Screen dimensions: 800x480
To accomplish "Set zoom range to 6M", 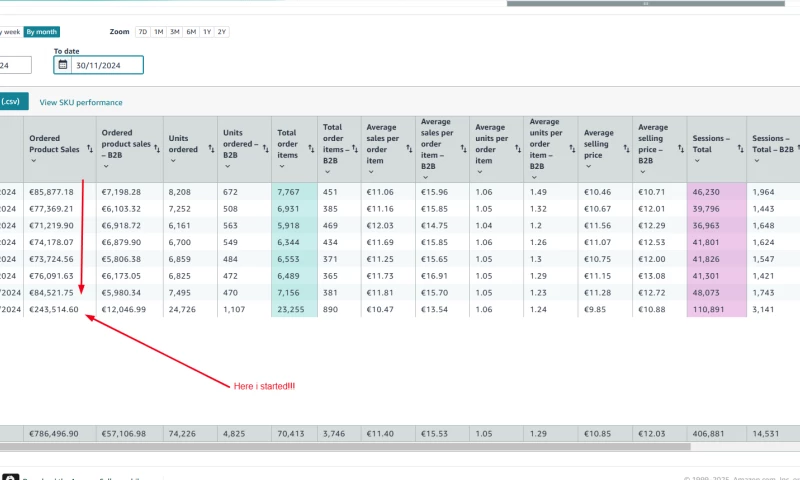I will [191, 32].
